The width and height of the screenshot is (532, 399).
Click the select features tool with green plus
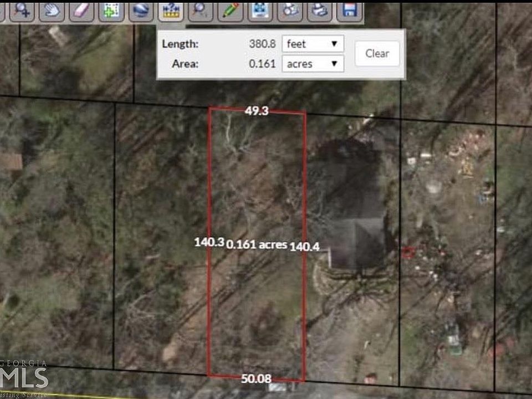coord(111,9)
